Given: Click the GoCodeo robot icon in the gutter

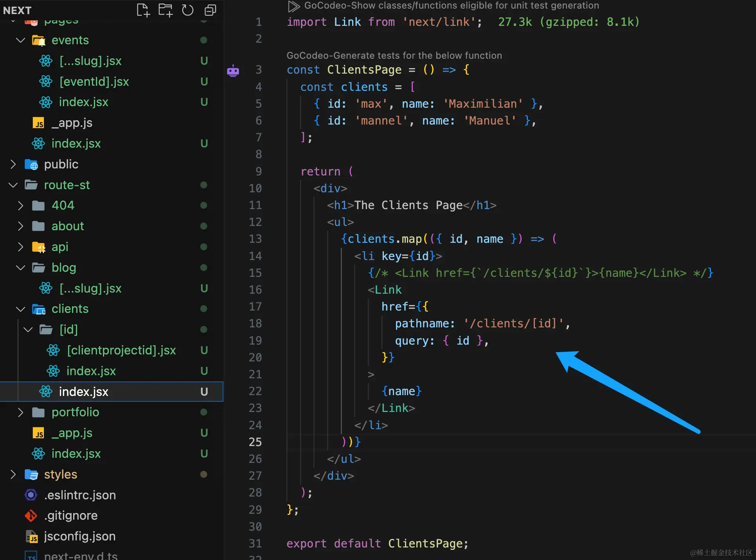Looking at the screenshot, I should tap(233, 70).
